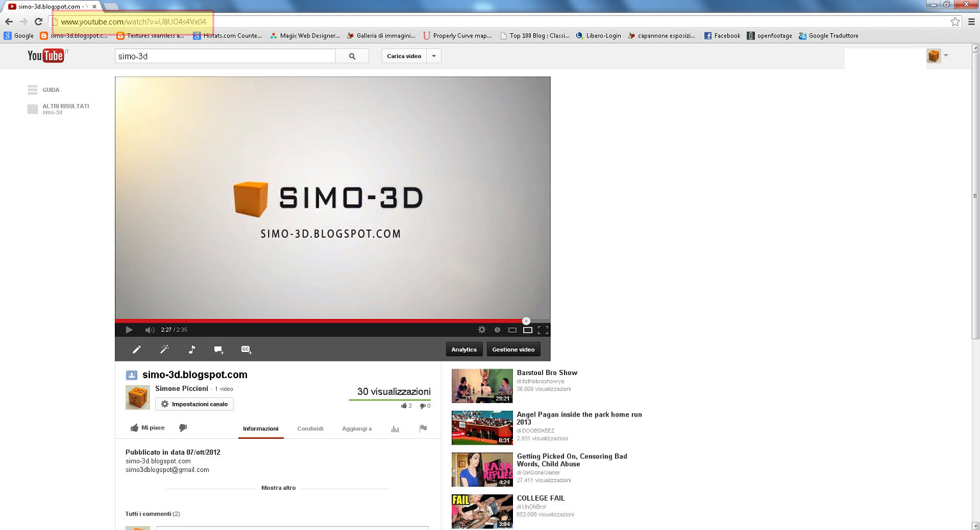980x530 pixels.
Task: Click the browser back arrow
Action: point(9,22)
